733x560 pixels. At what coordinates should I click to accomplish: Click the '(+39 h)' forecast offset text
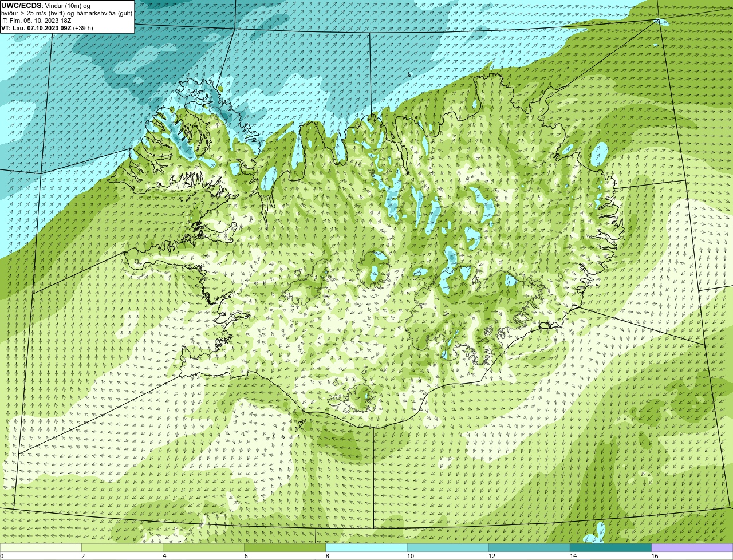pyautogui.click(x=83, y=28)
